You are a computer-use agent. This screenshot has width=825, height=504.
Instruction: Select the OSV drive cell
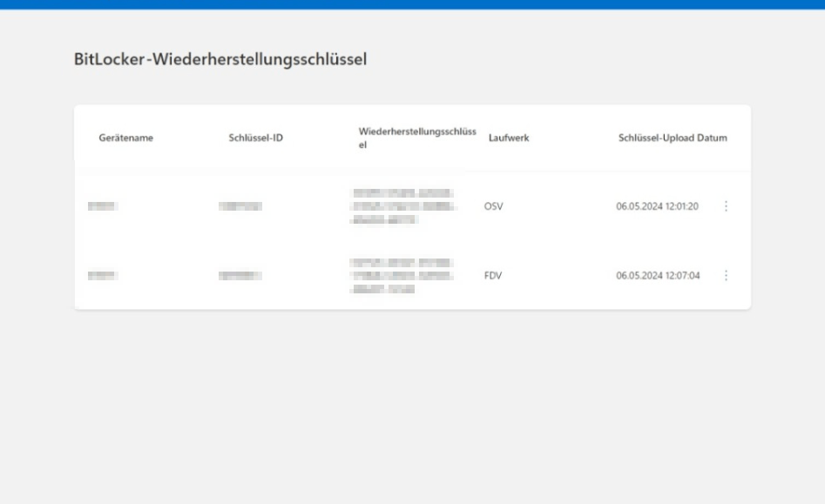click(494, 206)
